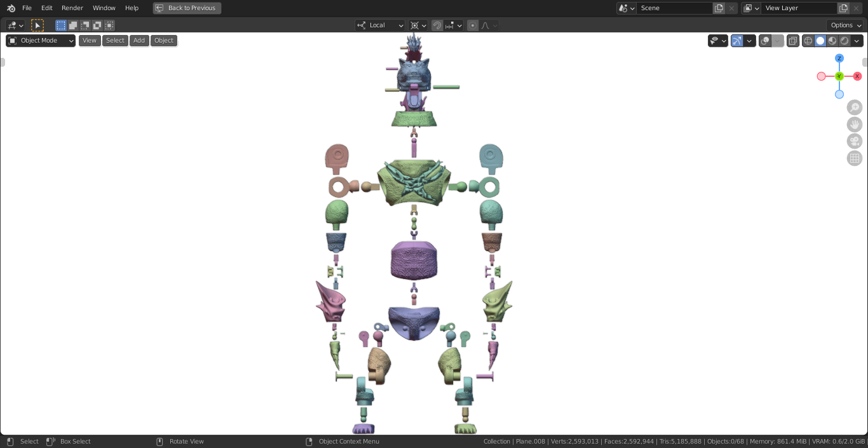Image resolution: width=868 pixels, height=448 pixels.
Task: Toggle the camera view icon
Action: tap(855, 141)
